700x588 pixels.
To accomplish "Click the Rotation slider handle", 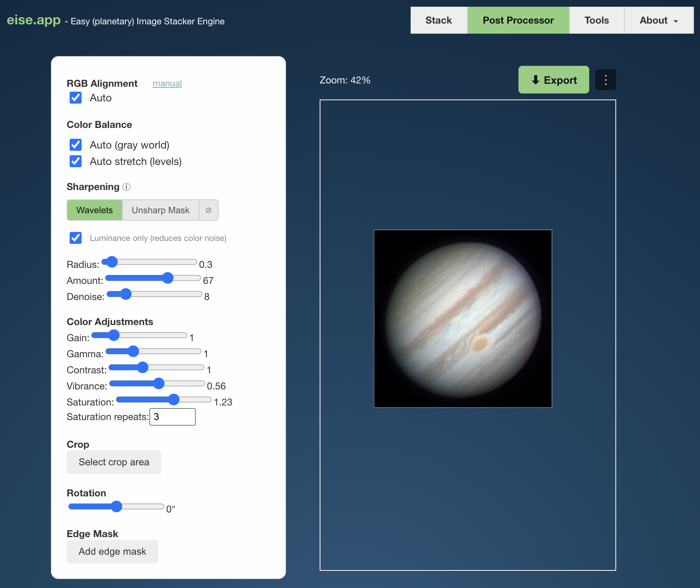I will 117,506.
